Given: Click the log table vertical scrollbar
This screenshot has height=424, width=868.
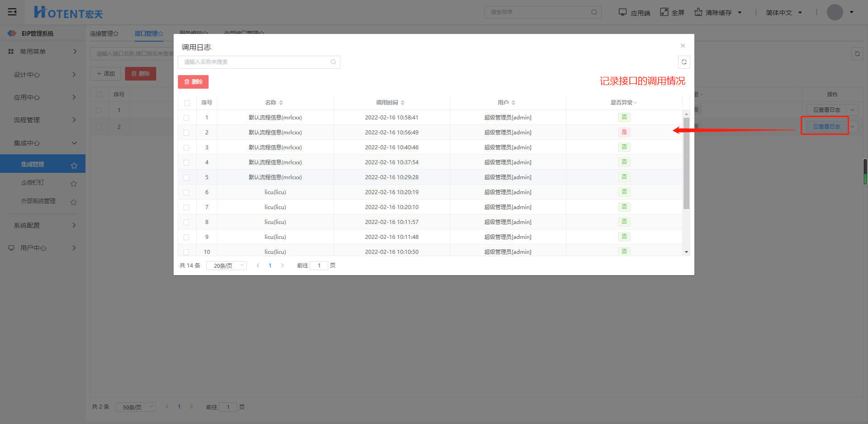Looking at the screenshot, I should coord(686,163).
